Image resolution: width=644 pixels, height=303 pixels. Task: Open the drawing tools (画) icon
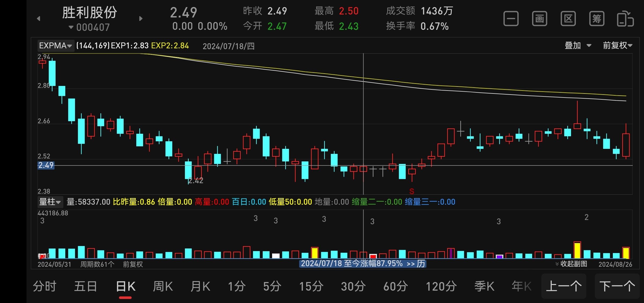tap(539, 19)
